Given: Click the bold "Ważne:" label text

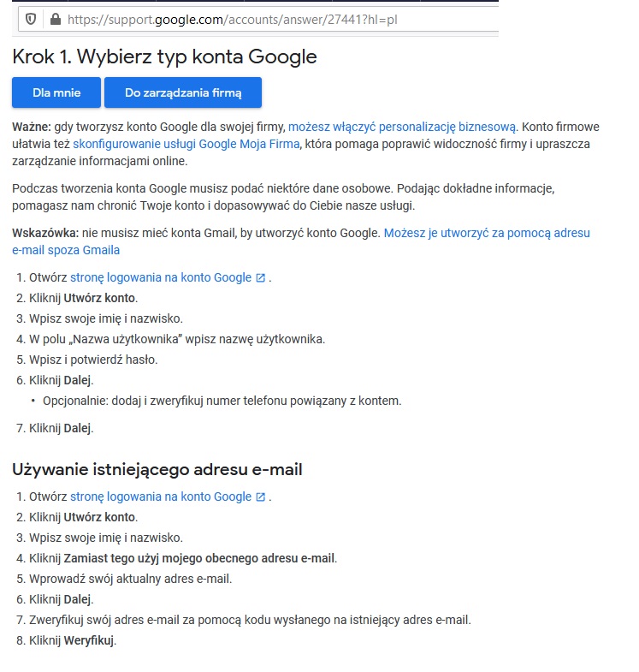Looking at the screenshot, I should coord(32,127).
